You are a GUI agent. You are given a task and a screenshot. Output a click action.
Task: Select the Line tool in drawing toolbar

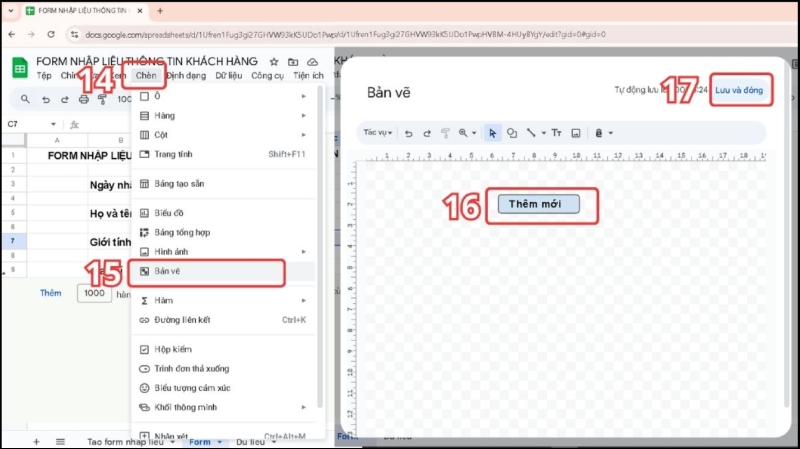point(531,133)
